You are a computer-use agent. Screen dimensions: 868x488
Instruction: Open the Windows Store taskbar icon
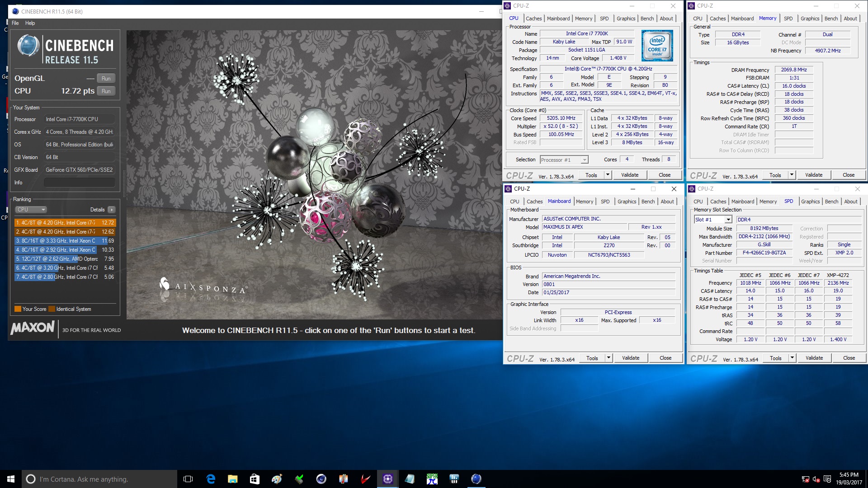coord(255,479)
